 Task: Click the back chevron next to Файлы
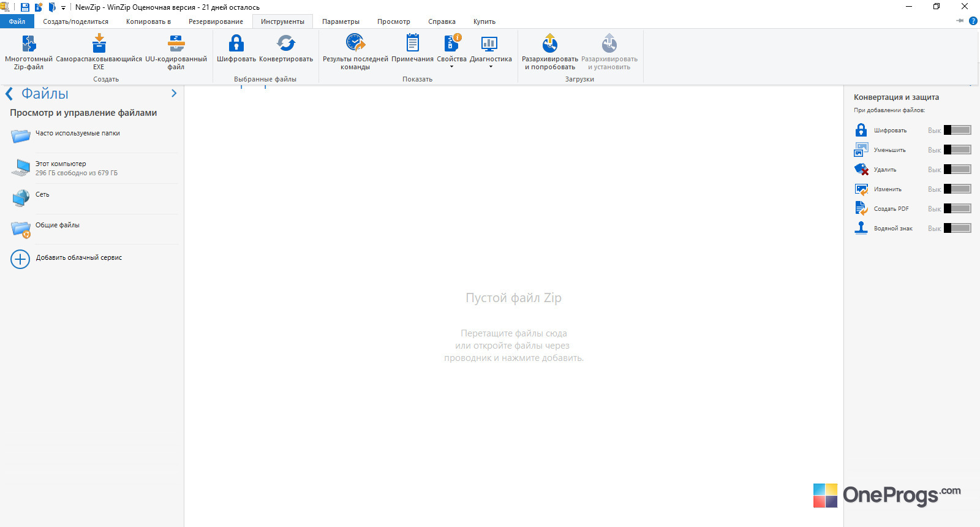9,94
